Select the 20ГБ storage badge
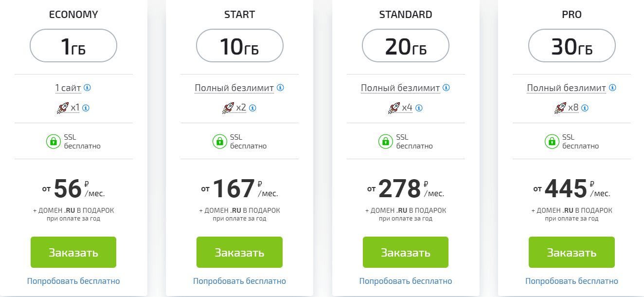644x297 pixels. point(406,46)
